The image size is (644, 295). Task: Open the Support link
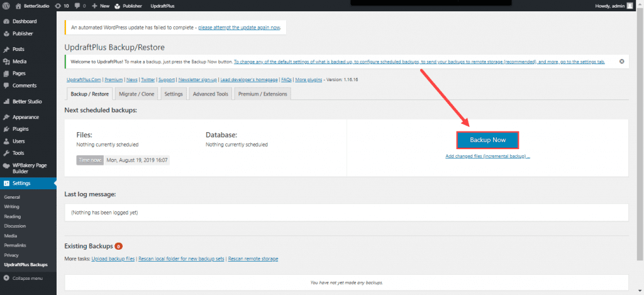pyautogui.click(x=167, y=80)
